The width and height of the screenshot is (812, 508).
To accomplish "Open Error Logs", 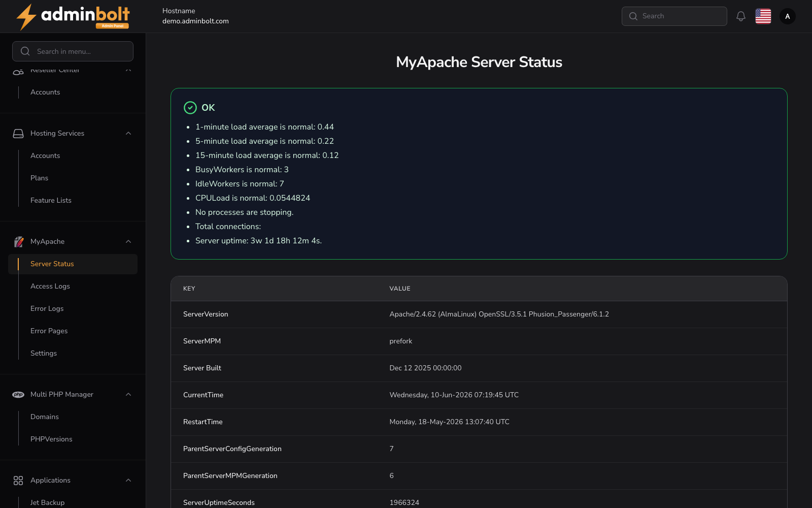I will point(47,309).
